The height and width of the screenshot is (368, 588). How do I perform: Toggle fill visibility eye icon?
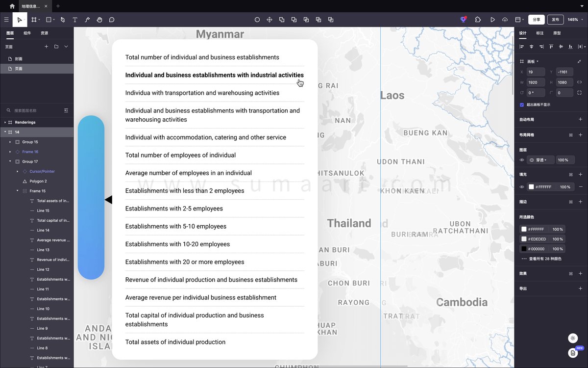point(522,187)
